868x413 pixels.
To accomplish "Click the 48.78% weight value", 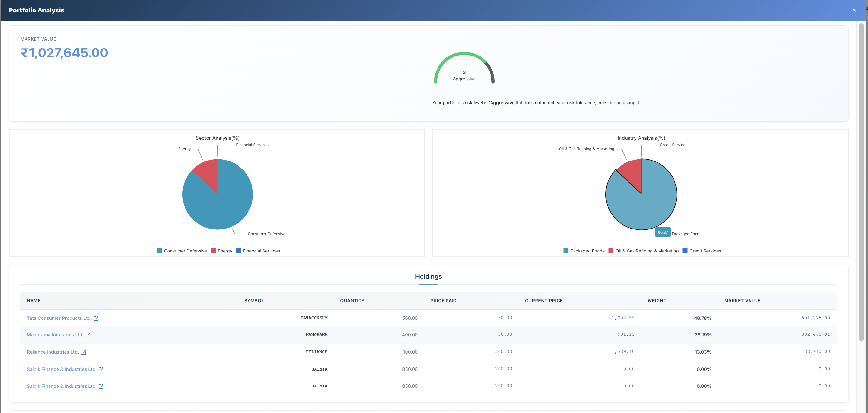I will [702, 318].
